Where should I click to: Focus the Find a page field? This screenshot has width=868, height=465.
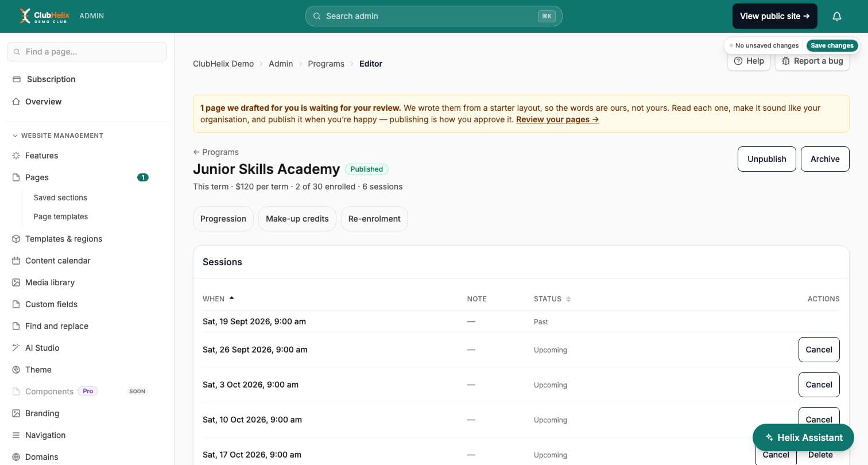pyautogui.click(x=87, y=52)
